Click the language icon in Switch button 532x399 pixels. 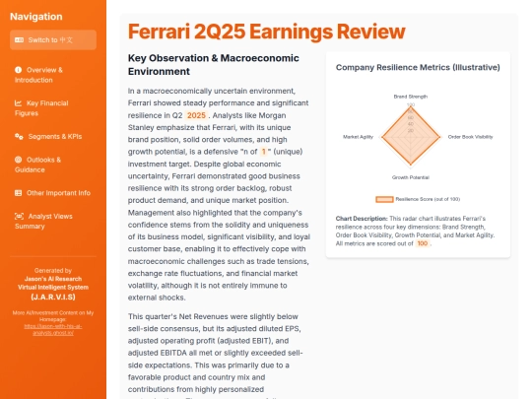tap(20, 40)
